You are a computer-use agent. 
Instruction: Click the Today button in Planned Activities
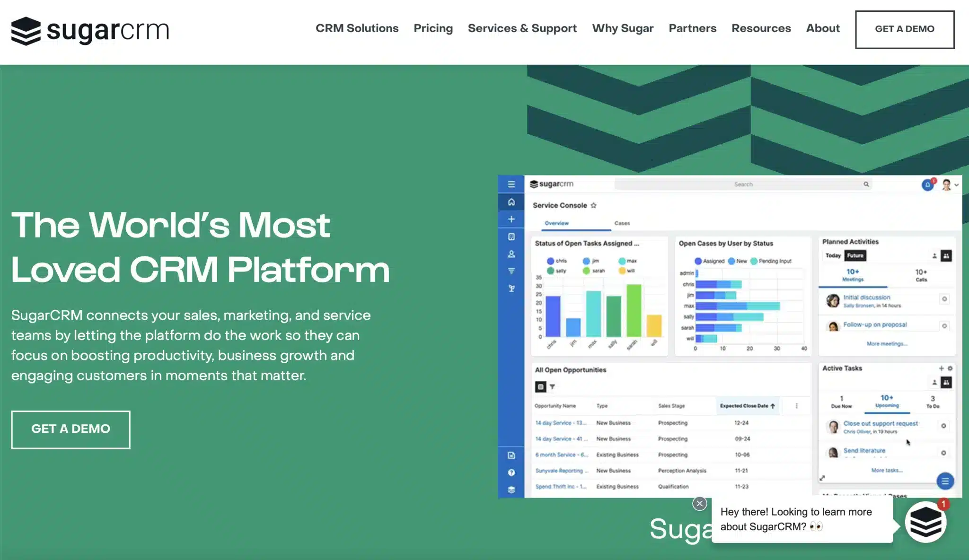point(833,256)
